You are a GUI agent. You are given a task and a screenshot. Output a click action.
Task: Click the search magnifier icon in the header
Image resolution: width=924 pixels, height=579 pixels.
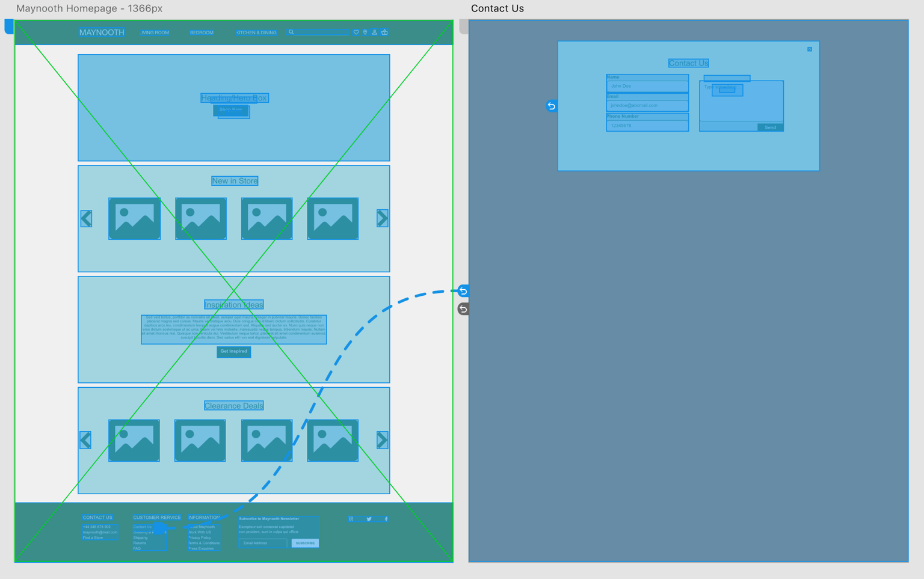click(x=291, y=32)
